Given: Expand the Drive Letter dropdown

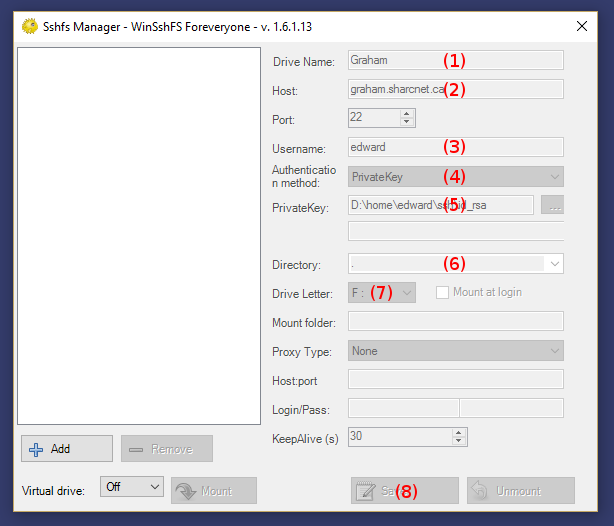Looking at the screenshot, I should 382,293.
